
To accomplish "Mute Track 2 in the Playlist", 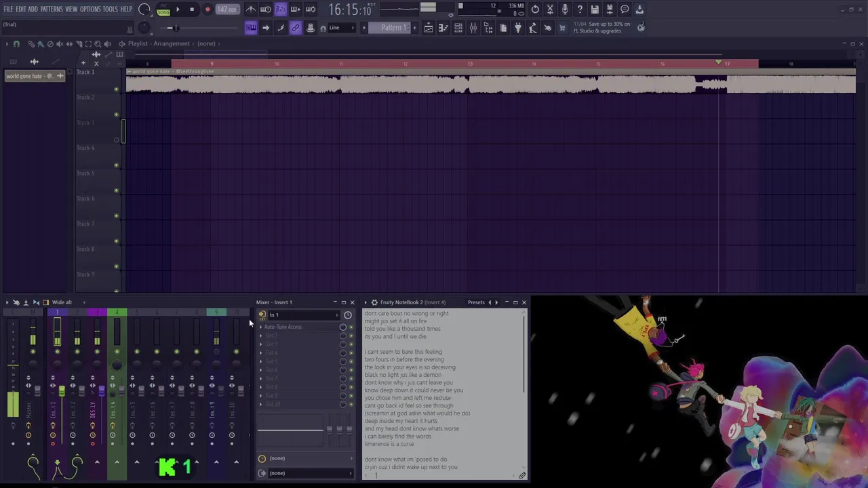I will 116,115.
